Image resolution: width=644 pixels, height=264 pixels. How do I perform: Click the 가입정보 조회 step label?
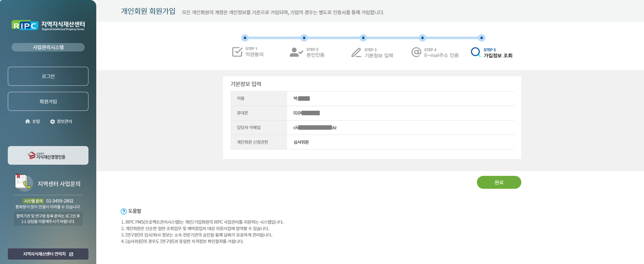tap(498, 56)
